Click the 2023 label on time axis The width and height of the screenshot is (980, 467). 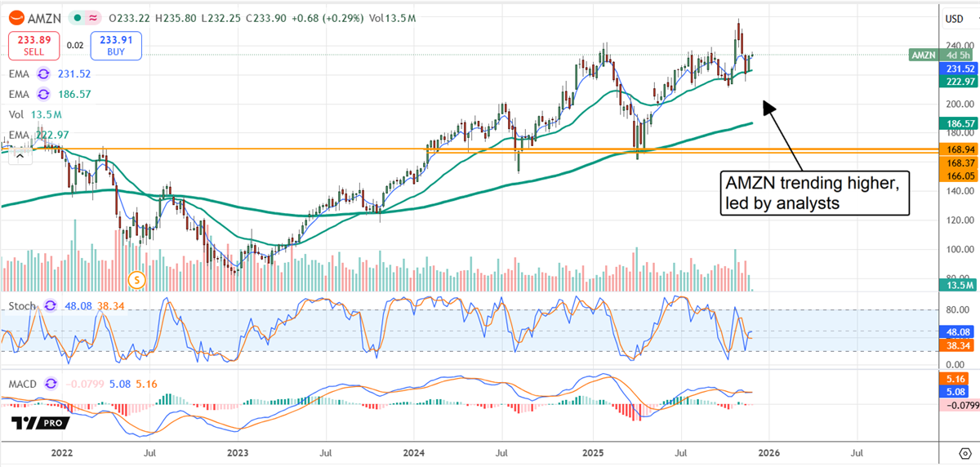[x=238, y=451]
